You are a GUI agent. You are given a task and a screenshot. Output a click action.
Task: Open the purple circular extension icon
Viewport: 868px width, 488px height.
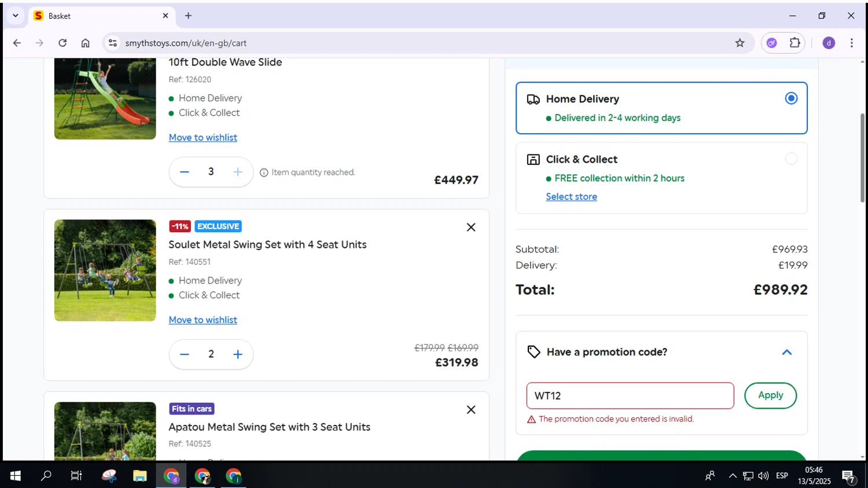(771, 43)
